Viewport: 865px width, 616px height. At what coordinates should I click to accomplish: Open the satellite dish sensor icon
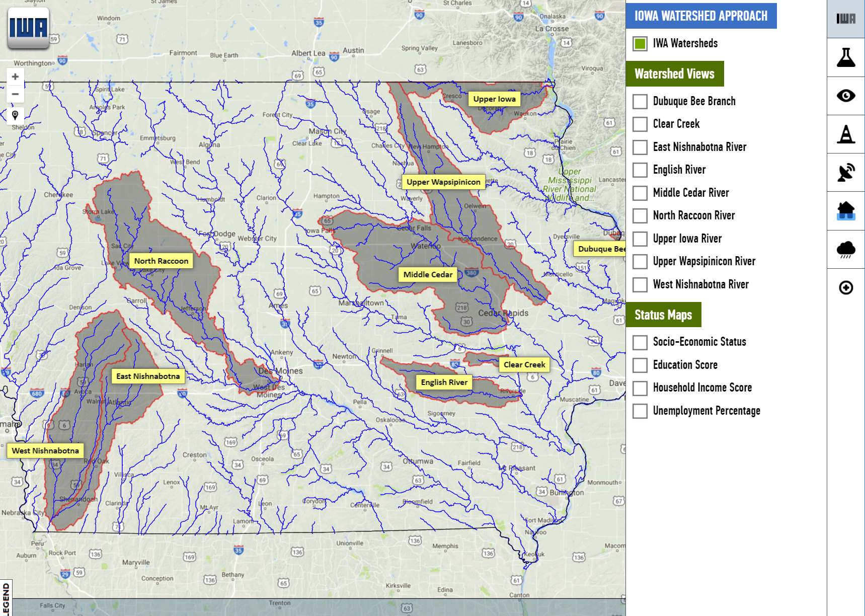[x=846, y=172]
